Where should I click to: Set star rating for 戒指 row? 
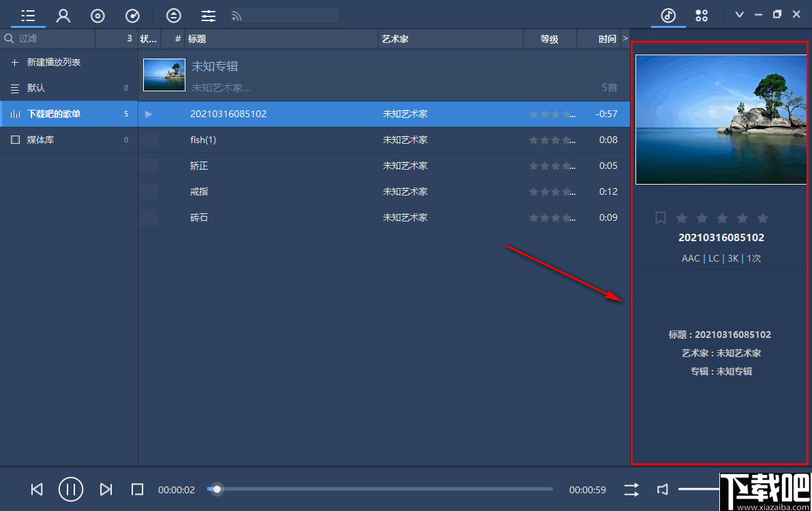click(x=552, y=191)
